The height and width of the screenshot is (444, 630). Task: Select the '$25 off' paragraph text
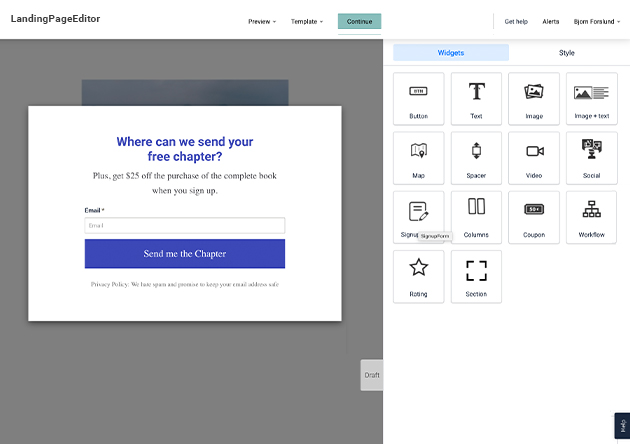(x=185, y=183)
